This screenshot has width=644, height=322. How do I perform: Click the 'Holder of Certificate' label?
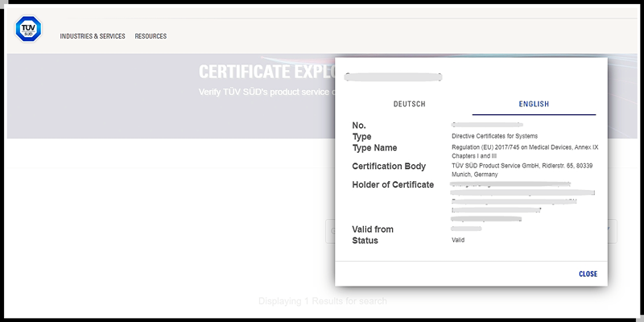[x=393, y=185]
